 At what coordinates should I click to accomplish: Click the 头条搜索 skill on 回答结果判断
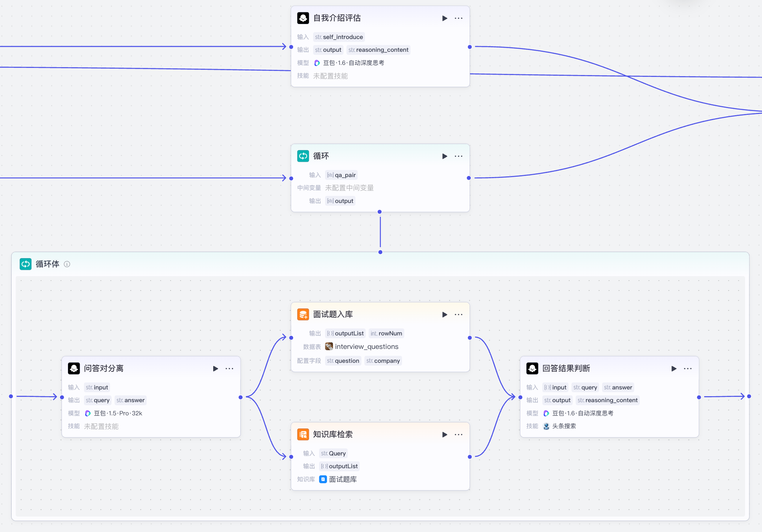click(563, 426)
